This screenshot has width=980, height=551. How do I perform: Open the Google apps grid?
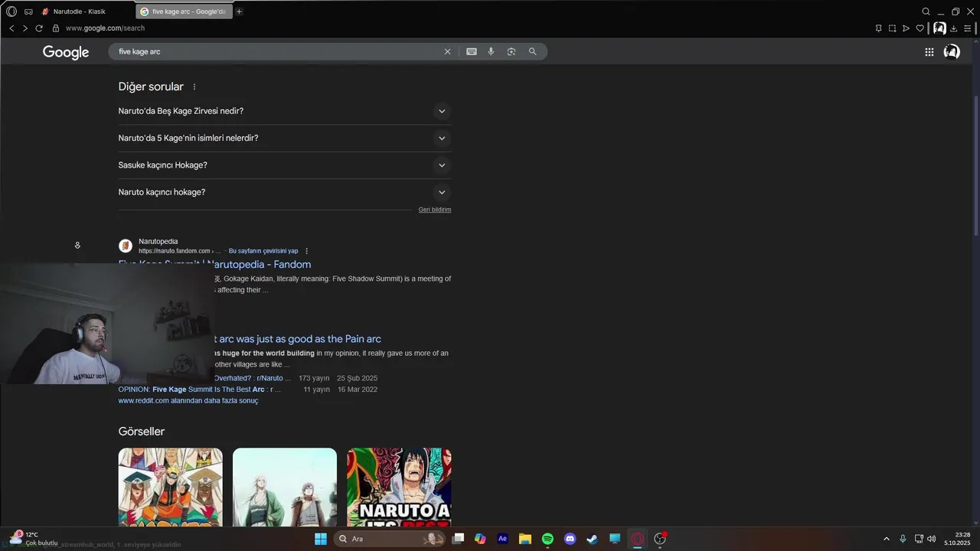point(929,52)
